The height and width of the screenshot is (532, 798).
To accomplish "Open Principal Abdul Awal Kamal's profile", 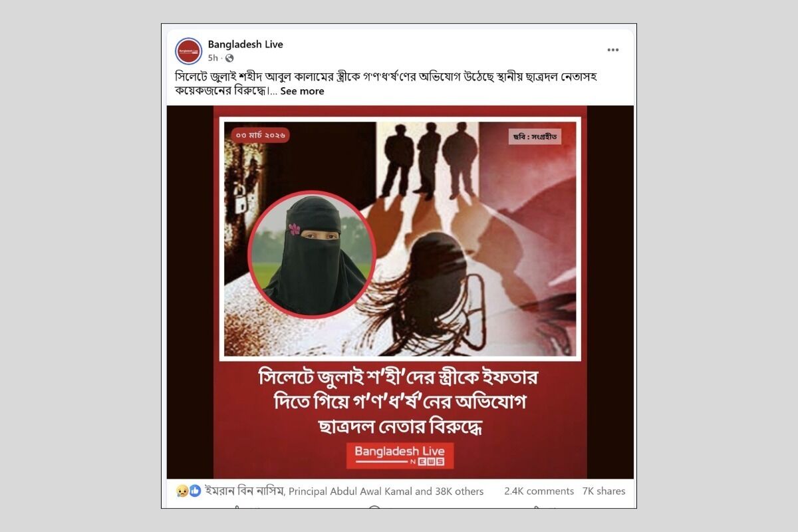I will pyautogui.click(x=350, y=491).
